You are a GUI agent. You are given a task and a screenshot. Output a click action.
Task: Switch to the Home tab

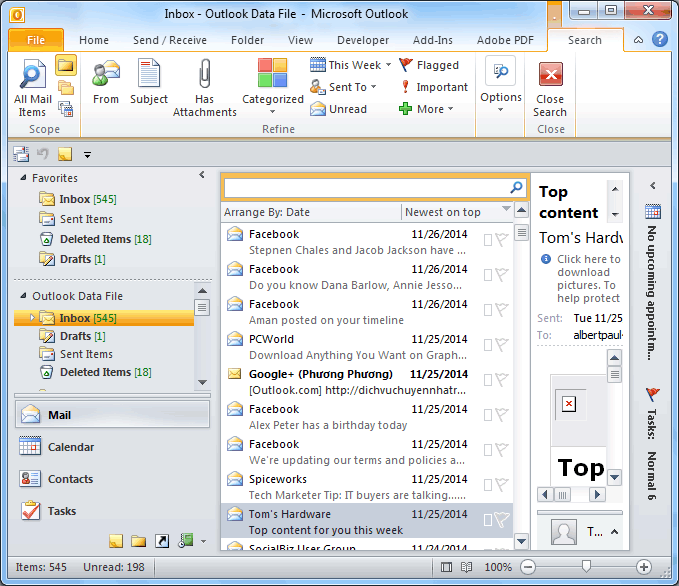click(94, 40)
